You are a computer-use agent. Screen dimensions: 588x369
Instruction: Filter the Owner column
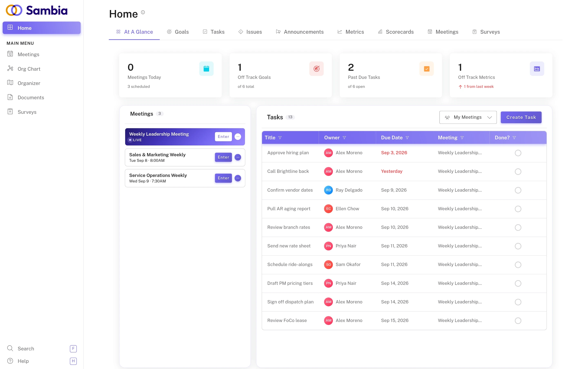pyautogui.click(x=344, y=138)
